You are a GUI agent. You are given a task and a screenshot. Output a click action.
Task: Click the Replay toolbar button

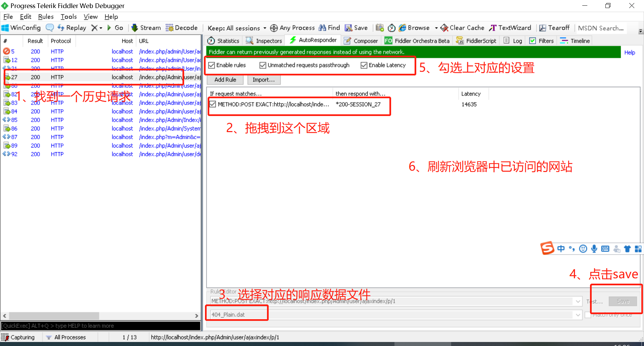72,28
